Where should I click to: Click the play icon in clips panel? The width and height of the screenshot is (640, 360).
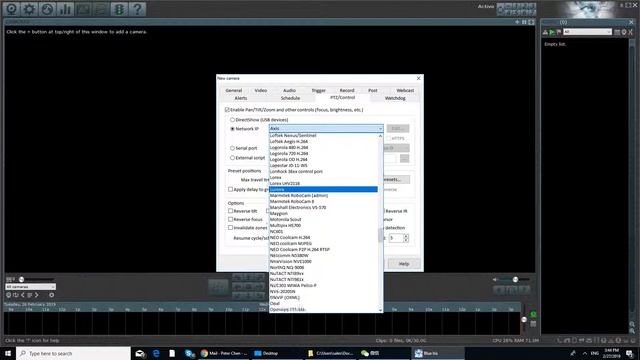coord(552,32)
